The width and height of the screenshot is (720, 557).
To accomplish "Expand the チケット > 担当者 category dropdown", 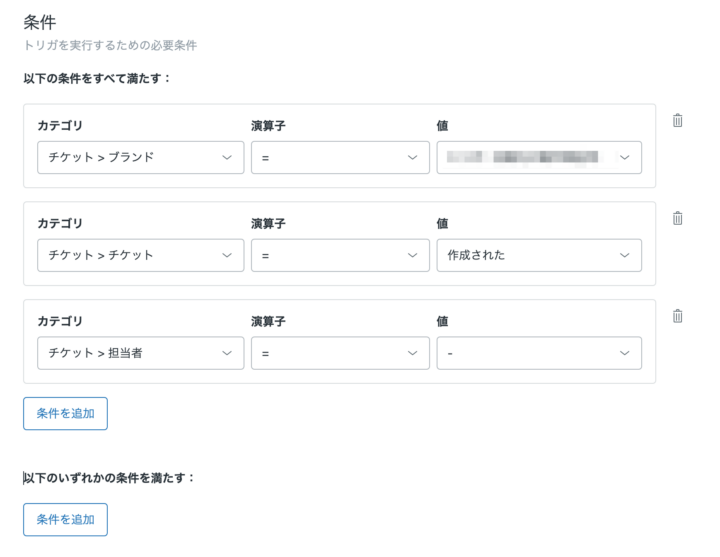I will [x=140, y=353].
